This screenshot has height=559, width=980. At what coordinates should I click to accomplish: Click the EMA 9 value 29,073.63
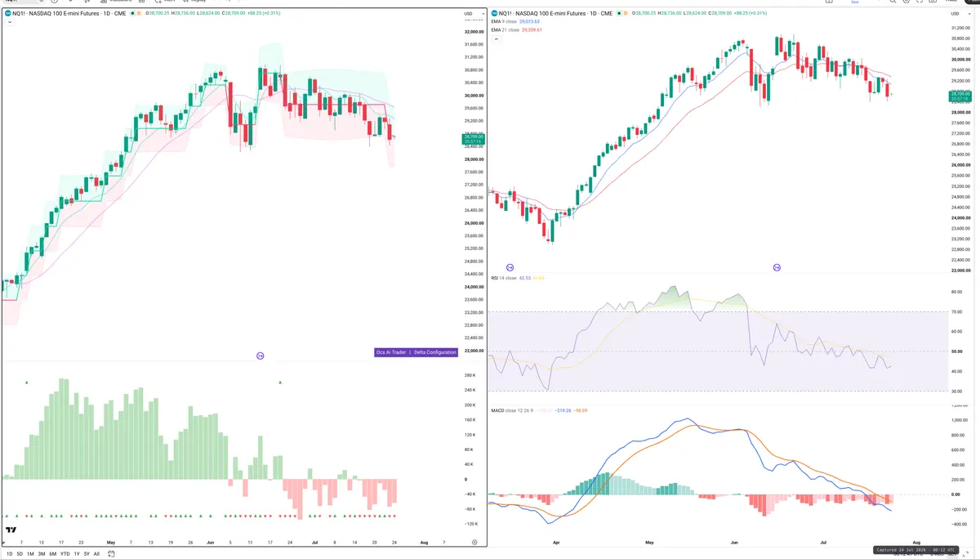click(x=529, y=21)
